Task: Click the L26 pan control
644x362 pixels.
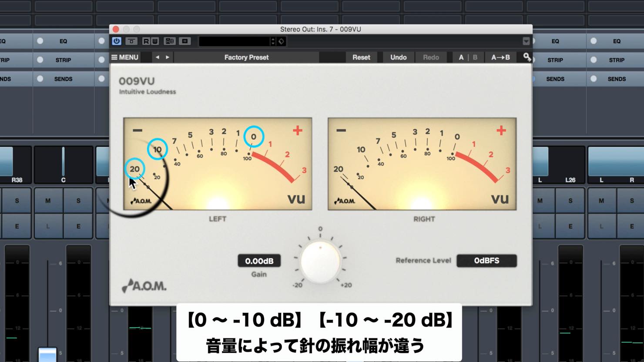Action: click(558, 165)
